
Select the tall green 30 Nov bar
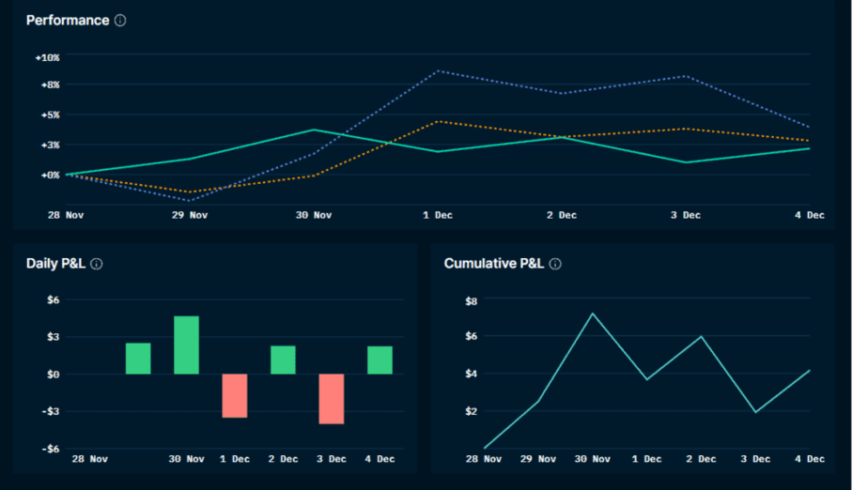186,345
